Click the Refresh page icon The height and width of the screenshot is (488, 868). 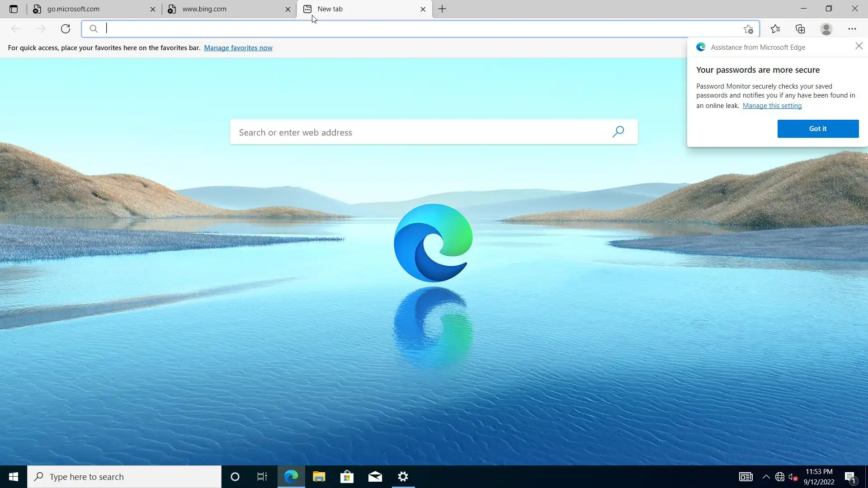66,29
